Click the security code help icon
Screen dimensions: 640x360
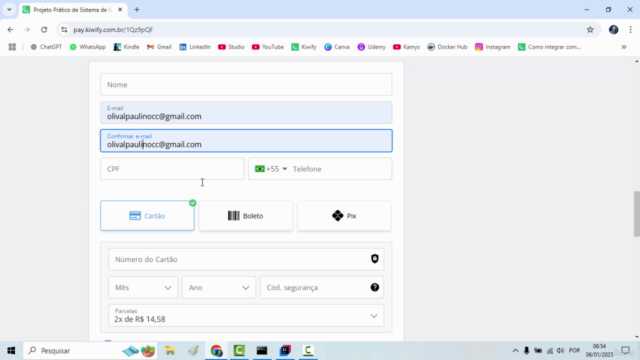(375, 287)
